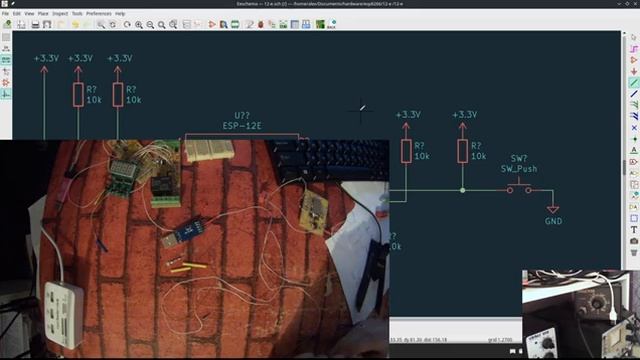Screen dimensions: 640x360
Task: Select the Place Wire tool
Action: tap(634, 82)
